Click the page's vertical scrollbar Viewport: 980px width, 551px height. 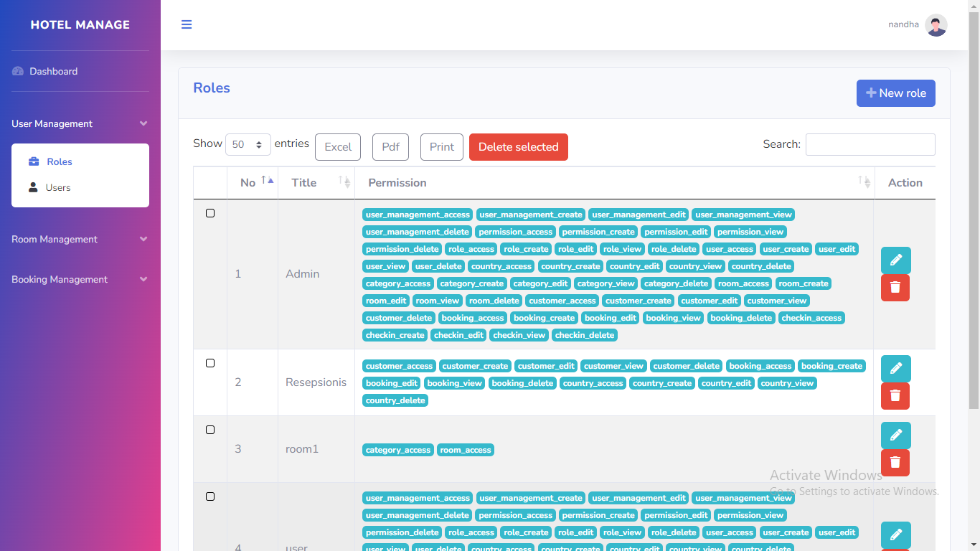click(x=974, y=215)
